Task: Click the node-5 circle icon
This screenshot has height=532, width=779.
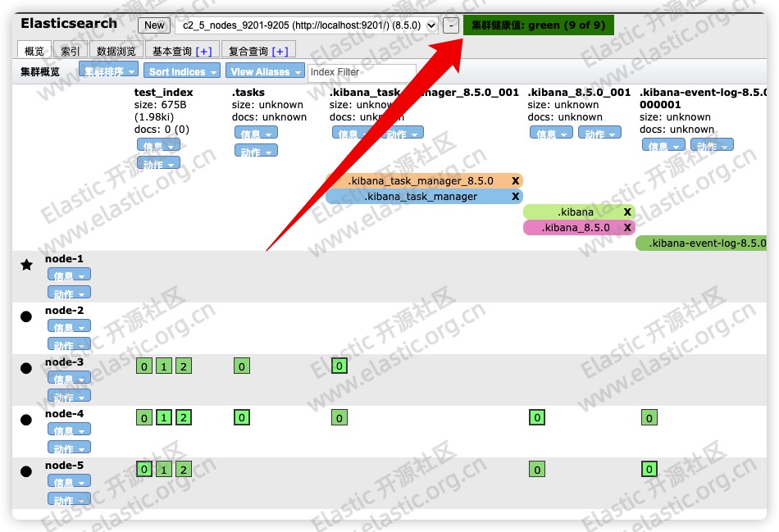Action: point(26,471)
